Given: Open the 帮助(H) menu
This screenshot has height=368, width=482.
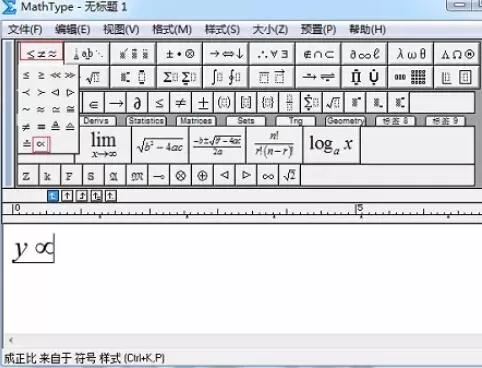Looking at the screenshot, I should [x=367, y=30].
